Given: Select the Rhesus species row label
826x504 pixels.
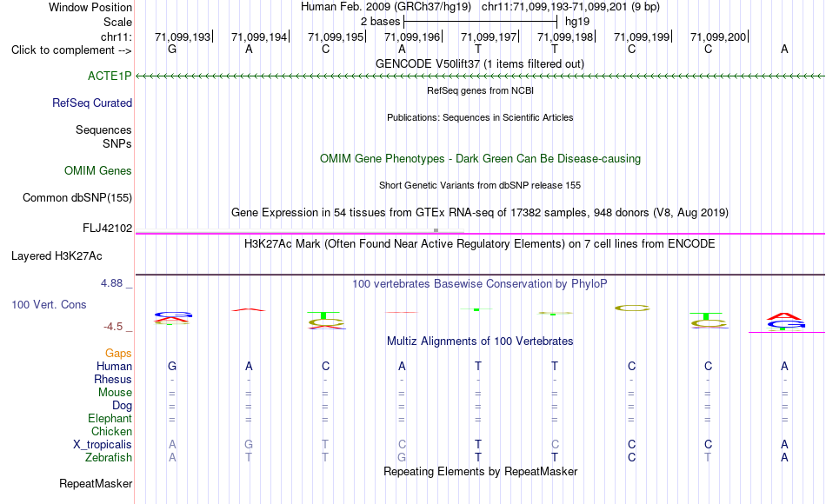Looking at the screenshot, I should [113, 379].
